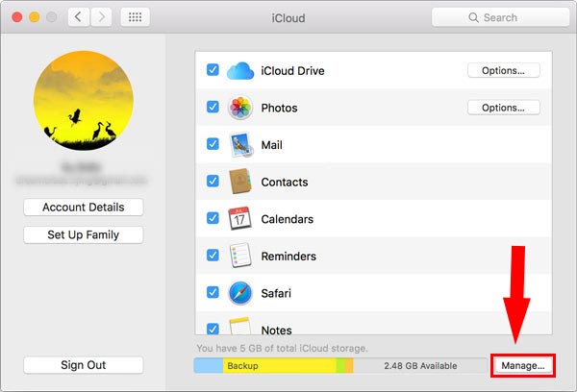Click the Photos pinwheel icon

click(x=239, y=108)
